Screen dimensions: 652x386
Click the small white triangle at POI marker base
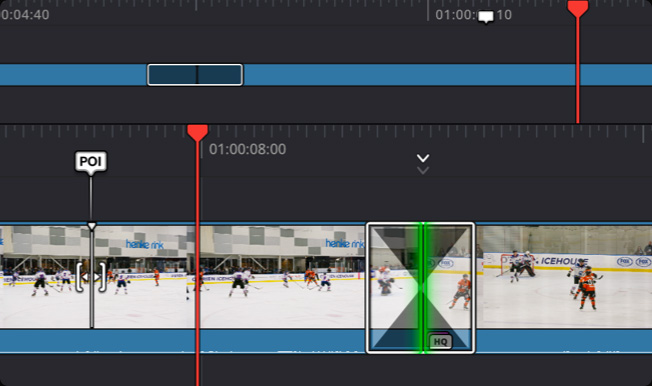point(91,226)
